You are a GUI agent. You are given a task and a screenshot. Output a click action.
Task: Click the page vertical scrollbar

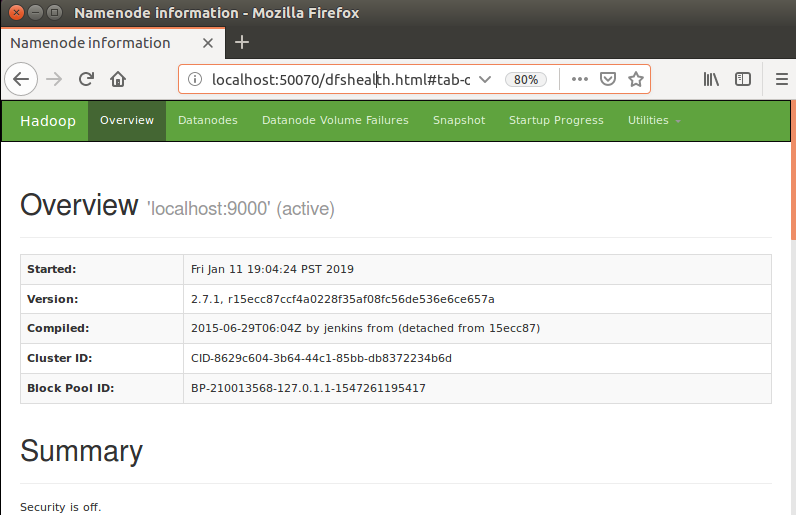pos(792,300)
